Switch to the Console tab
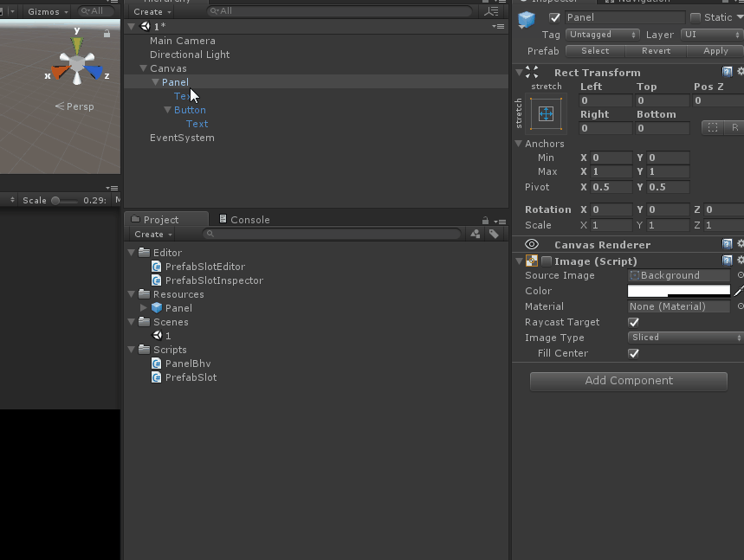The height and width of the screenshot is (560, 744). (x=246, y=219)
